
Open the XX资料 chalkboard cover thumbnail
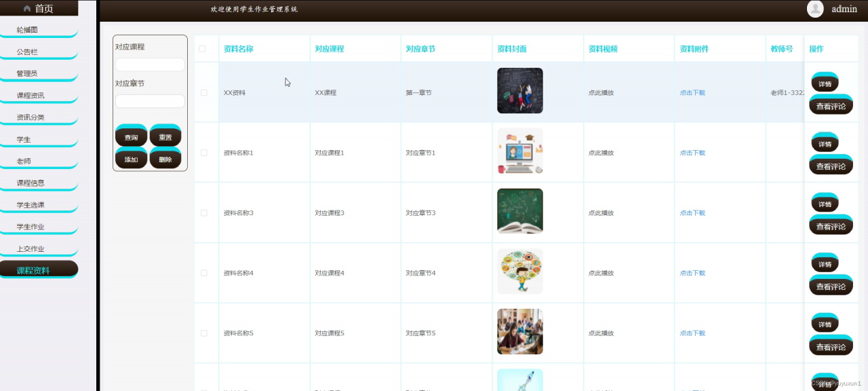pos(520,90)
